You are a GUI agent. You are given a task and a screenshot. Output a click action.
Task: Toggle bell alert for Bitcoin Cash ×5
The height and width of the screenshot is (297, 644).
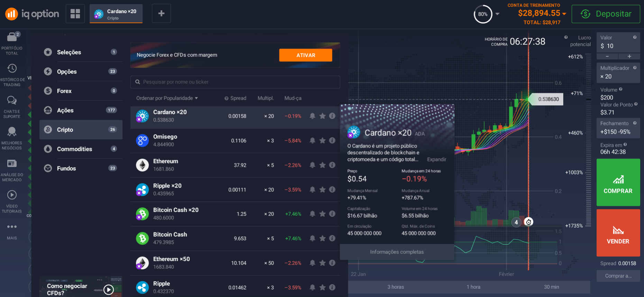[312, 238]
